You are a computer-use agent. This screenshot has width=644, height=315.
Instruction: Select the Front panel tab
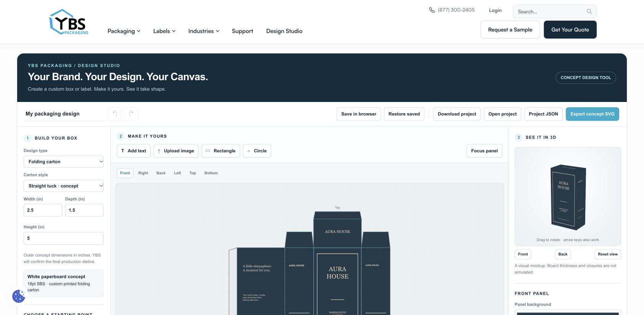point(125,173)
